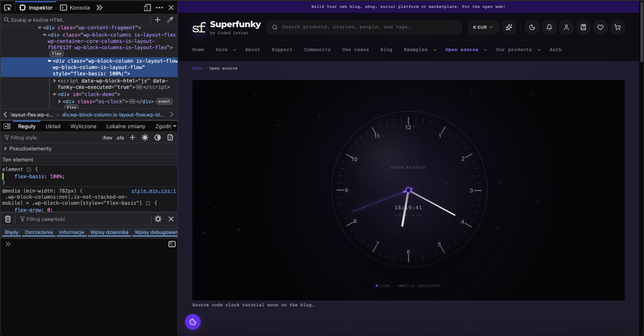Viewport: 644px width, 336px height.
Task: Pick a color with the eyedropper icon
Action: pyautogui.click(x=170, y=20)
